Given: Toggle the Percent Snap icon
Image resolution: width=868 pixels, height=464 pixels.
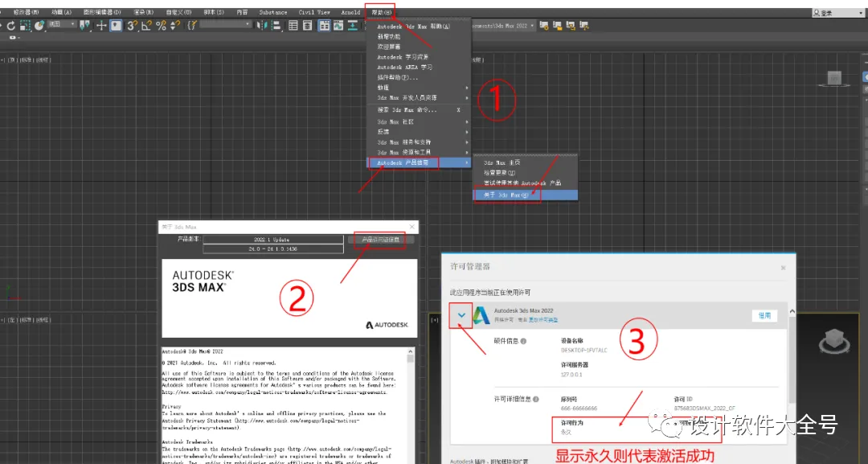Looking at the screenshot, I should pos(161,26).
